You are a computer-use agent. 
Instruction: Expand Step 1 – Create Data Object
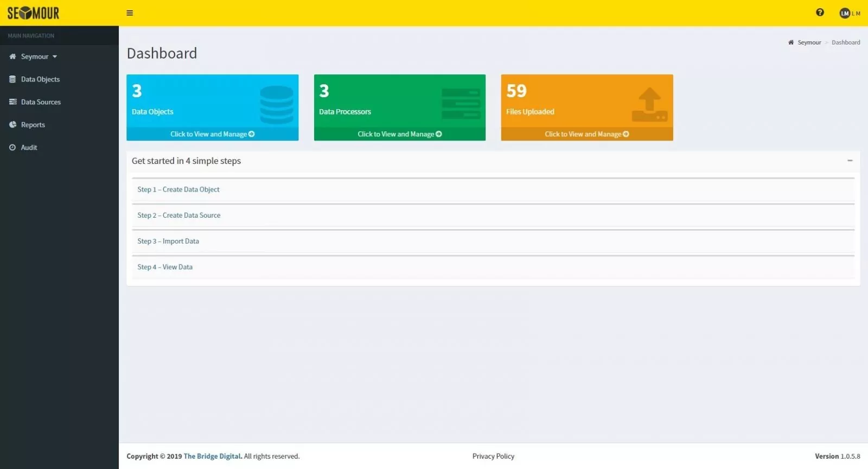pos(178,189)
